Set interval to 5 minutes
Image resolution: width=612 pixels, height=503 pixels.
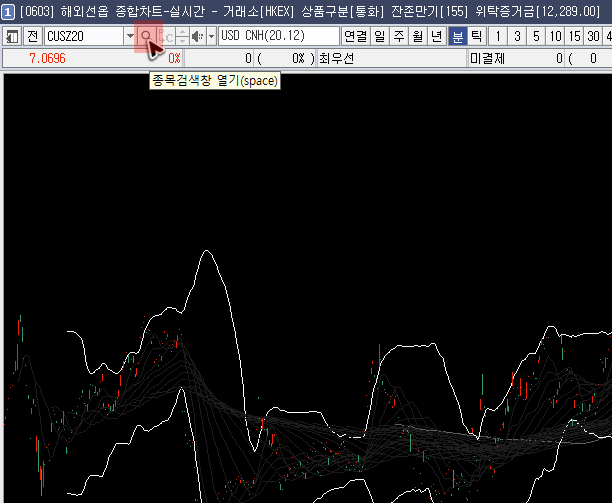point(536,37)
